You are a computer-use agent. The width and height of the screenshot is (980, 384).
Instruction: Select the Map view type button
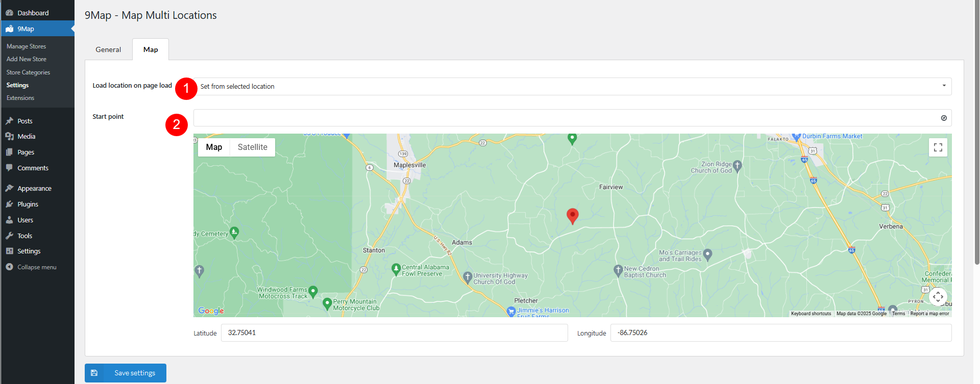coord(214,147)
